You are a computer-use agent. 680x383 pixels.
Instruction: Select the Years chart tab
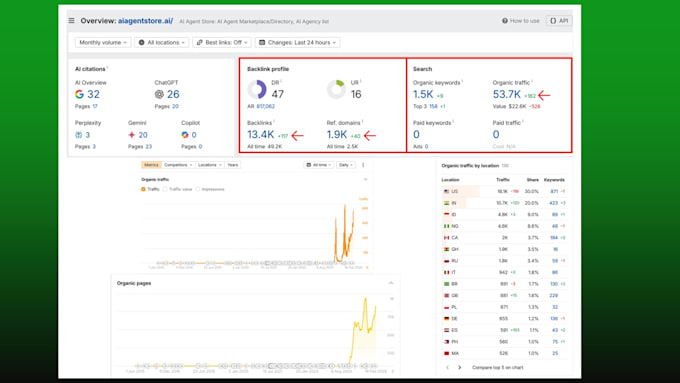point(233,165)
